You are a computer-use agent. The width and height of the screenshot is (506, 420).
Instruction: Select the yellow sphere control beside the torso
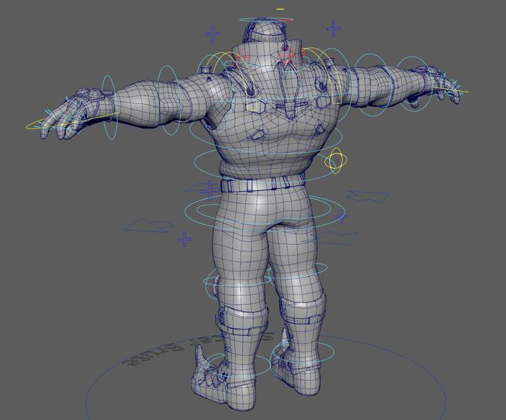[x=336, y=161]
